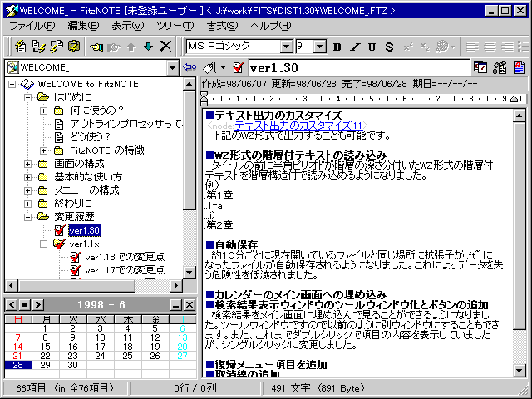Image resolution: width=532 pixels, height=399 pixels.
Task: Toggle check icon of ver1.18での変更点
Action: (76, 257)
